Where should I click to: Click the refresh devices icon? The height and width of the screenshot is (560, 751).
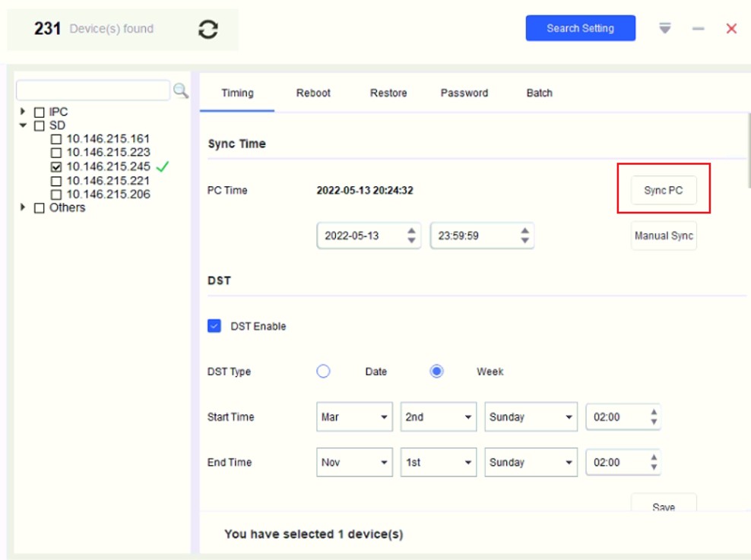[x=208, y=29]
